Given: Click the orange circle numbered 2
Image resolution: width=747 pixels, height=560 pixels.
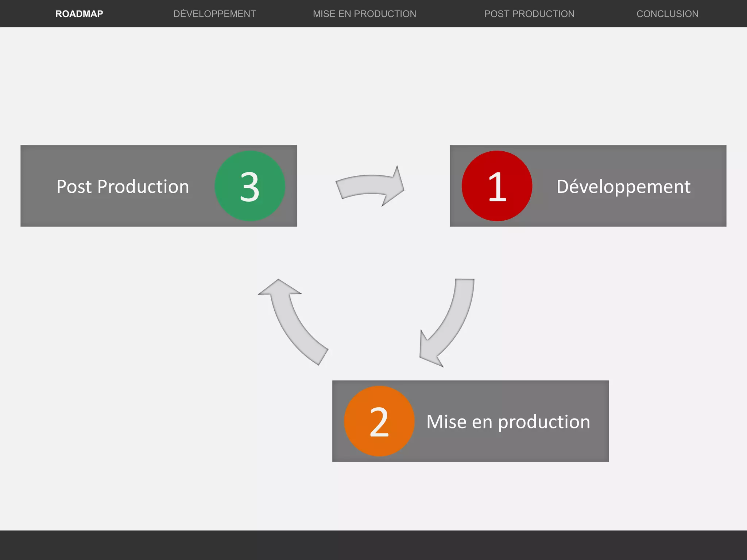Looking at the screenshot, I should pyautogui.click(x=379, y=421).
